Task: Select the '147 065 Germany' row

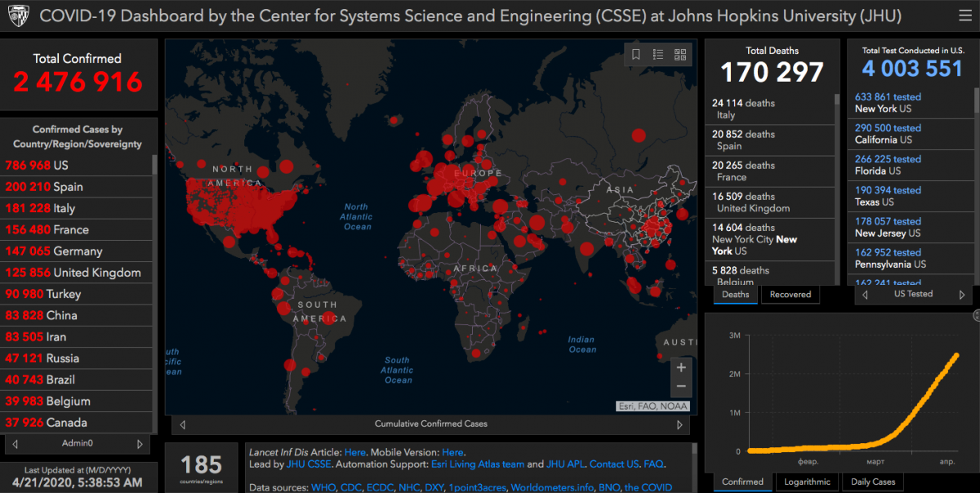Action: [78, 251]
